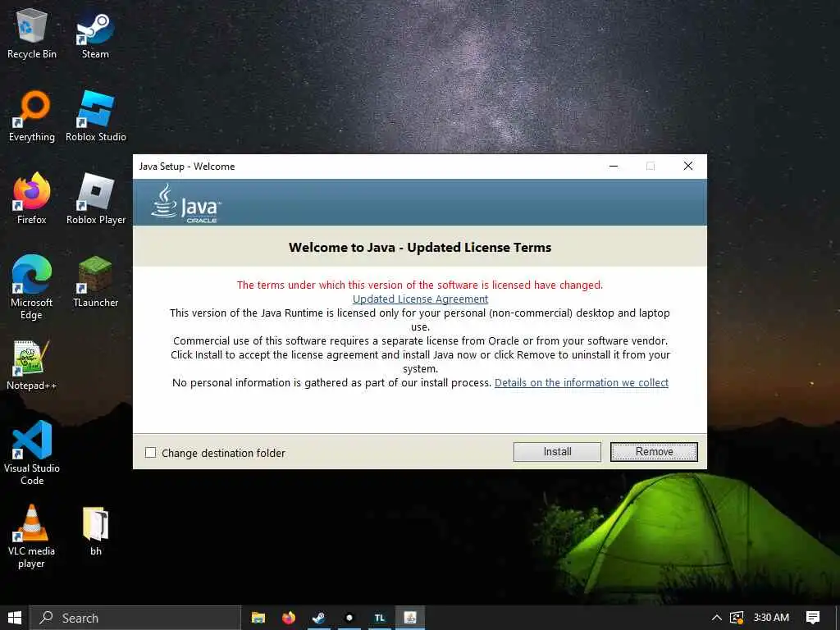Close the Java Setup window

[688, 166]
